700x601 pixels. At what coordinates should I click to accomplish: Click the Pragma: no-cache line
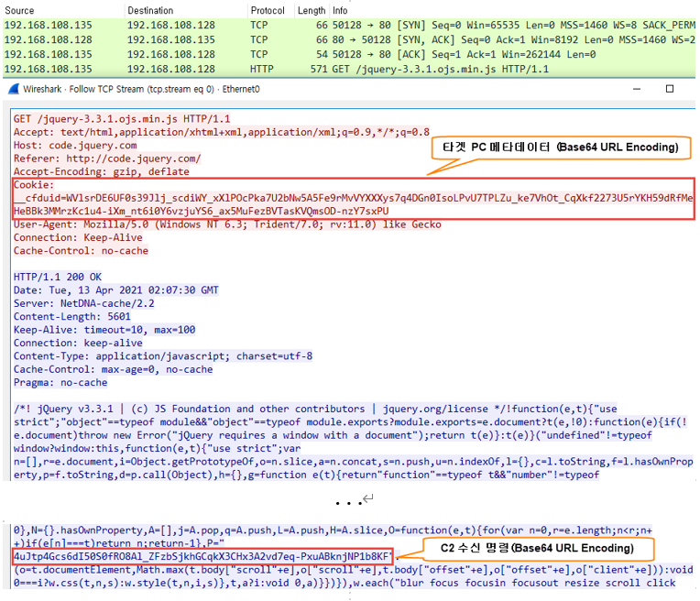click(60, 382)
